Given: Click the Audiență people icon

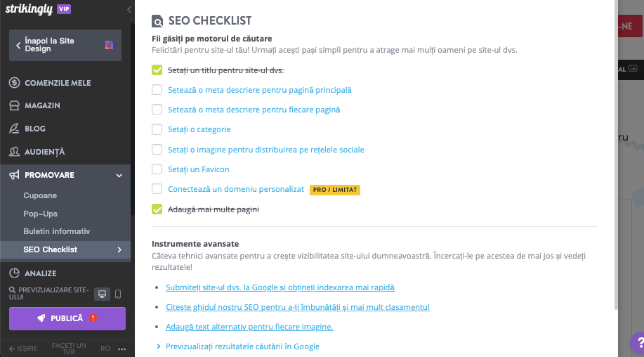Looking at the screenshot, I should pos(14,152).
